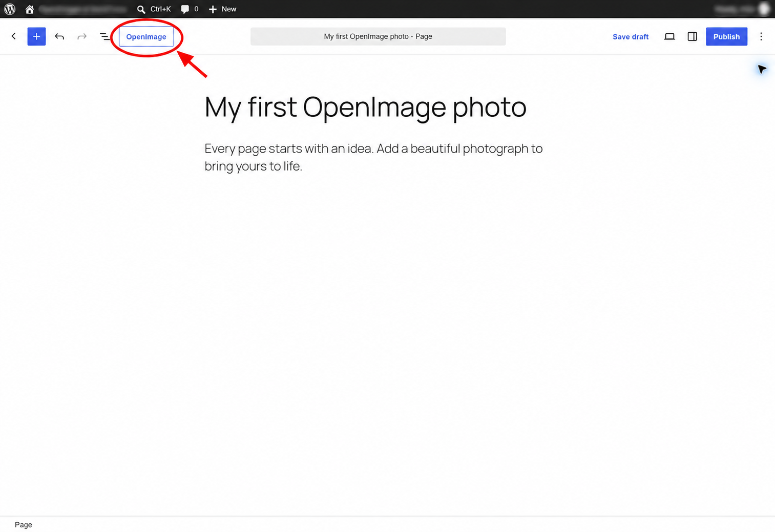
Task: Toggle the Settings sidebar panel
Action: (x=692, y=36)
